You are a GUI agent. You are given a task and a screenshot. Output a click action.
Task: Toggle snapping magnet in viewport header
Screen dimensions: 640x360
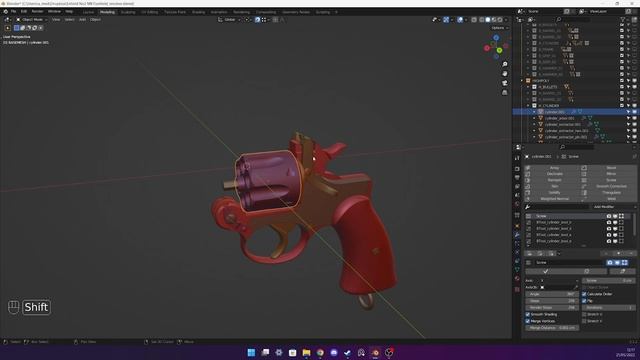[257, 20]
